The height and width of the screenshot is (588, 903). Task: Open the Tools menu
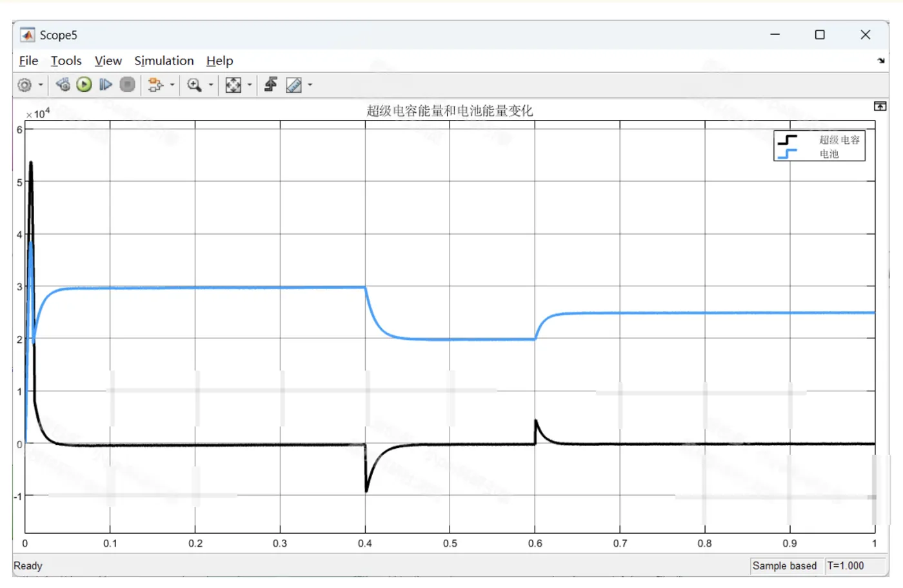66,61
